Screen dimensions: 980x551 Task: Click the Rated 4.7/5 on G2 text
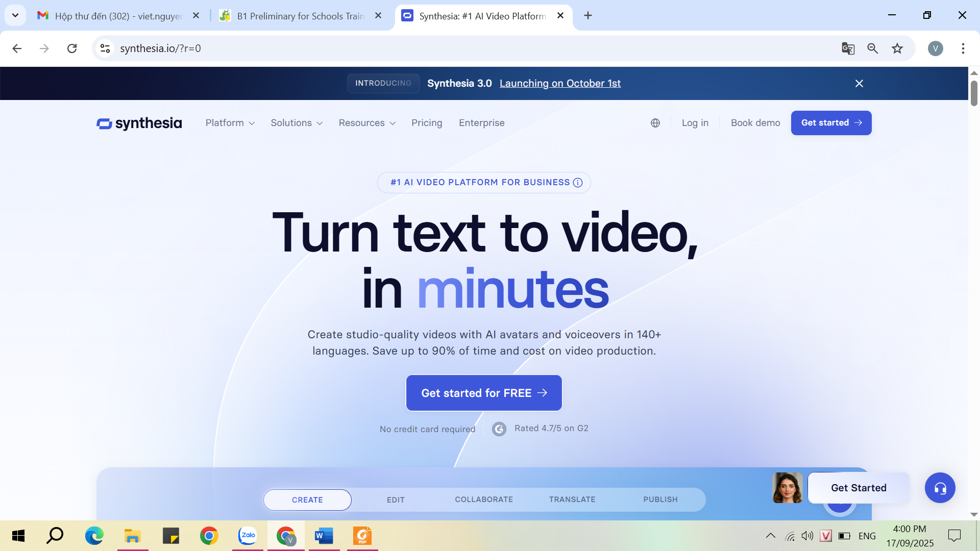click(551, 429)
